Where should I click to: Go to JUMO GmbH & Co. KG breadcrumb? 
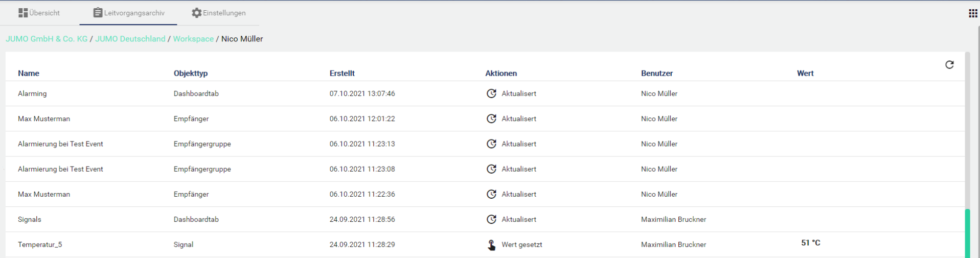pyautogui.click(x=47, y=39)
